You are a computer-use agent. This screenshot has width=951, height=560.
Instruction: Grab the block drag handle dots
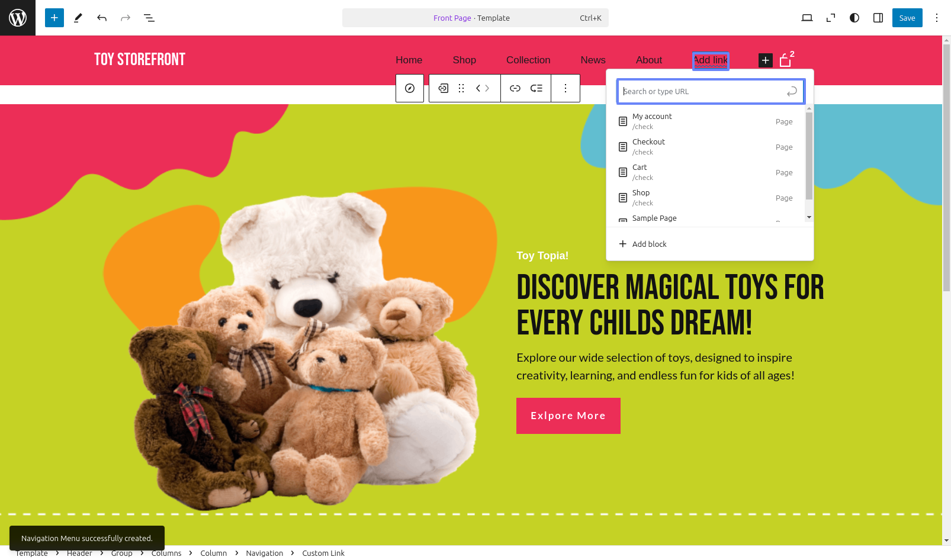click(x=461, y=88)
